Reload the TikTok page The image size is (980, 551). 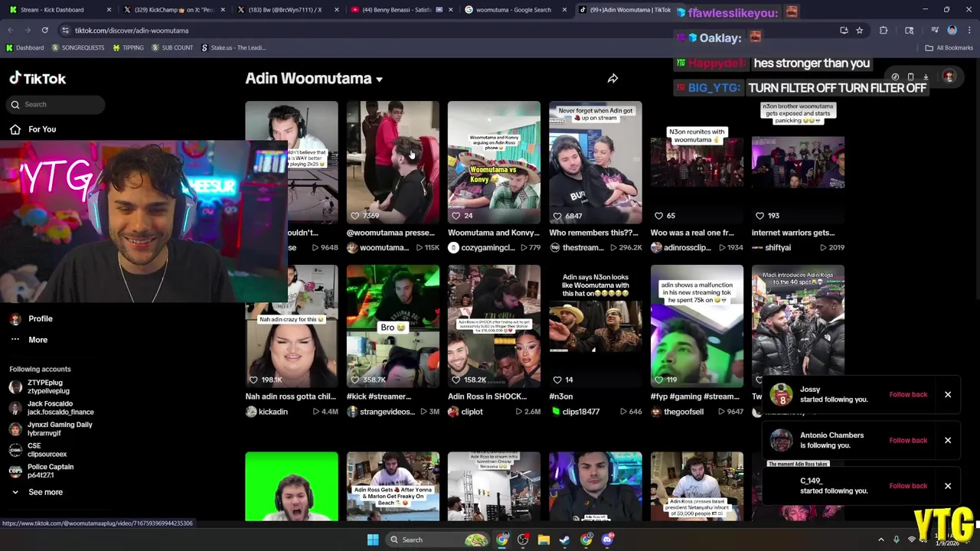tap(44, 30)
